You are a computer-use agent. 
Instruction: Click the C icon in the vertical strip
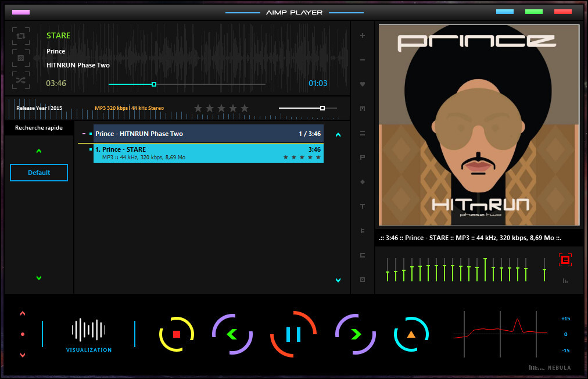(x=362, y=255)
